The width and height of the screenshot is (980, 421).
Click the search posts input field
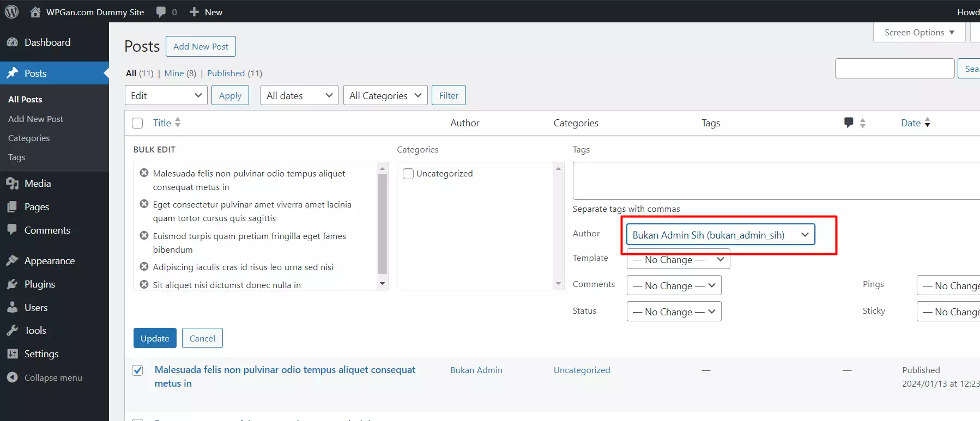tap(894, 68)
